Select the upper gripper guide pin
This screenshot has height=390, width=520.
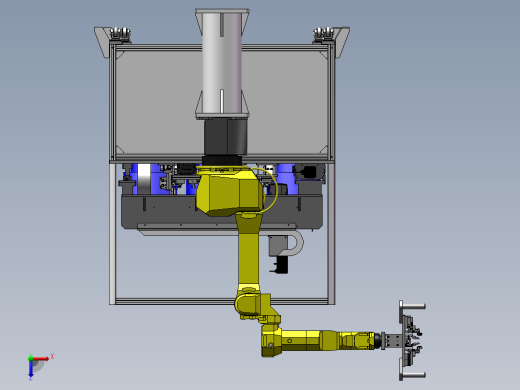point(414,306)
